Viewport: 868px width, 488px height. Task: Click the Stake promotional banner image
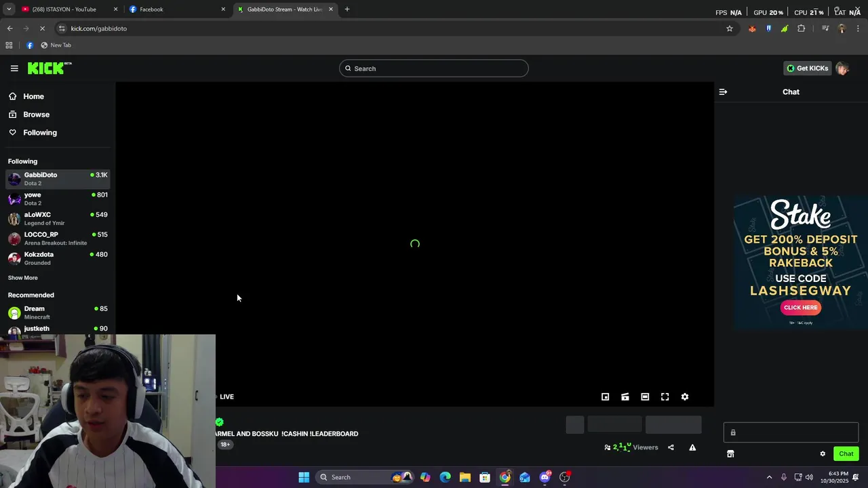800,263
